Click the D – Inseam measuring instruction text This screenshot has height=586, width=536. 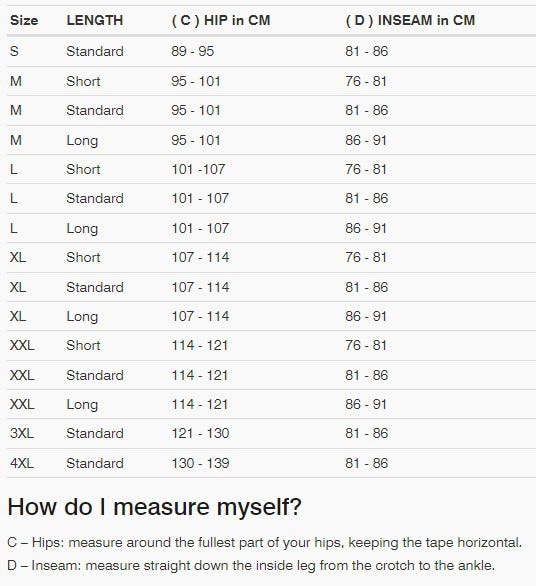click(x=251, y=565)
